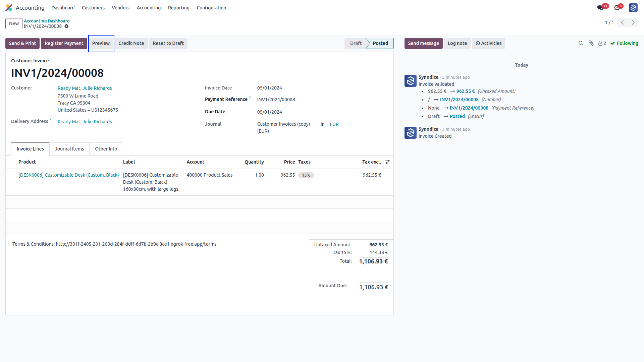Click Synodica avatar on Invoice Created message
This screenshot has height=362, width=644.
[411, 133]
